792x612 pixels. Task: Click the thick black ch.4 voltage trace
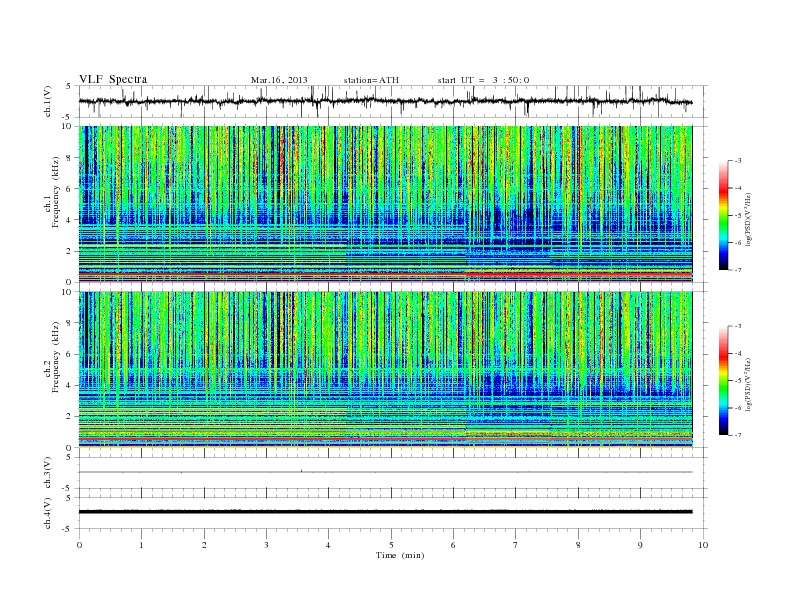tap(385, 512)
